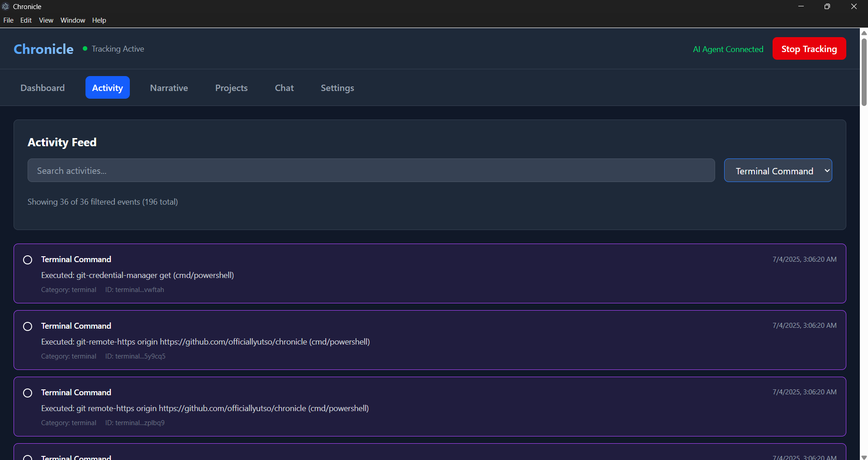Click the green Tracking Active status dot
The height and width of the screenshot is (460, 868).
tap(85, 48)
